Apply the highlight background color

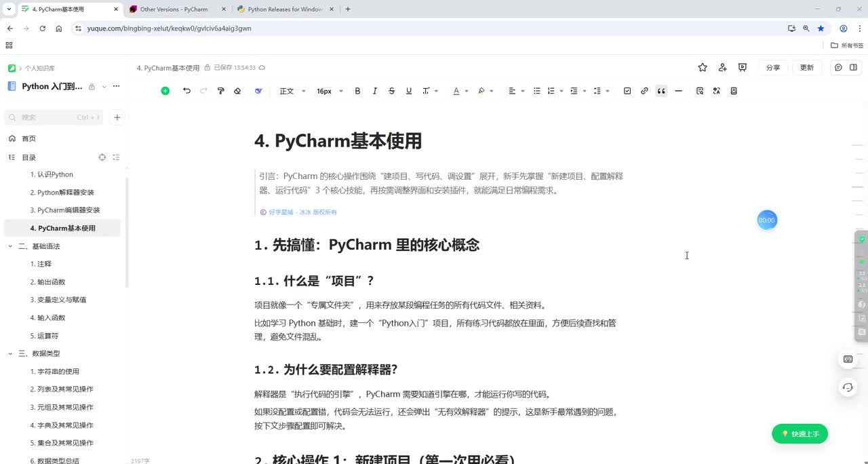point(481,91)
